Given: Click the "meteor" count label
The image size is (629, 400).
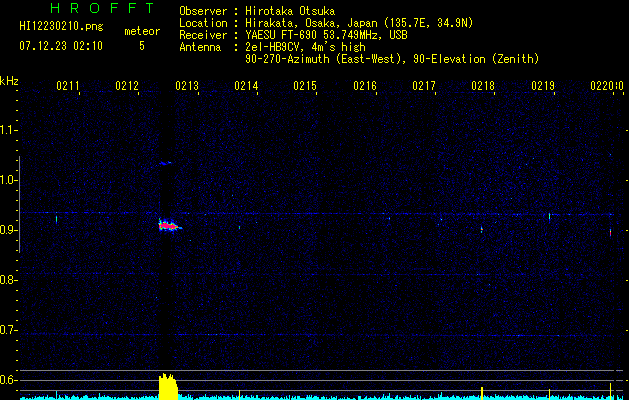Looking at the screenshot, I should tap(142, 31).
